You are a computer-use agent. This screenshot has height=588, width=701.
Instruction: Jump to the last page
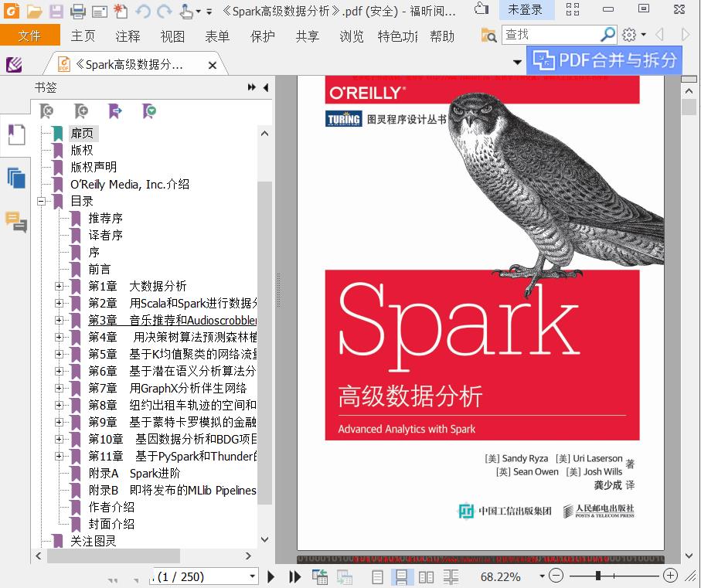click(294, 577)
